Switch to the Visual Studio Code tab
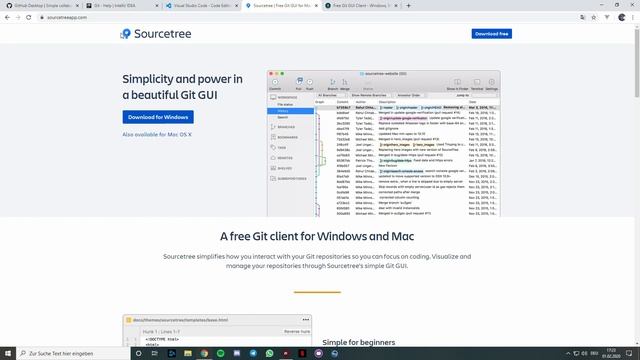Viewport: 640px width, 360px height. 202,6
